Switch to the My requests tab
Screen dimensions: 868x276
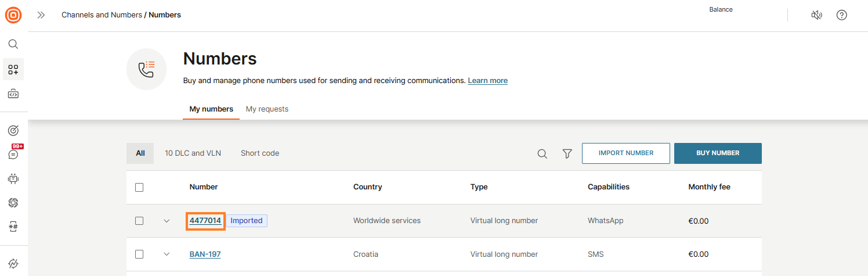pyautogui.click(x=267, y=109)
